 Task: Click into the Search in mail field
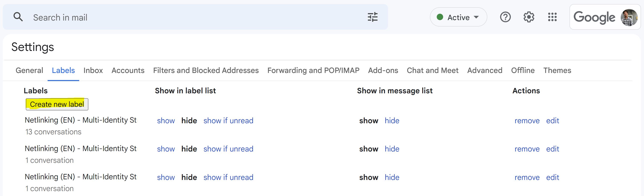[x=195, y=17]
